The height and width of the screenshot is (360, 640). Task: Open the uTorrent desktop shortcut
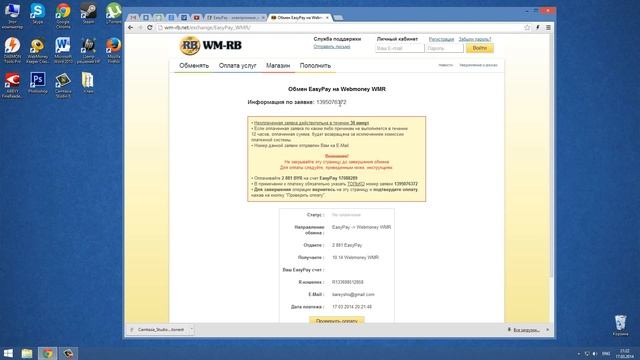(x=113, y=14)
